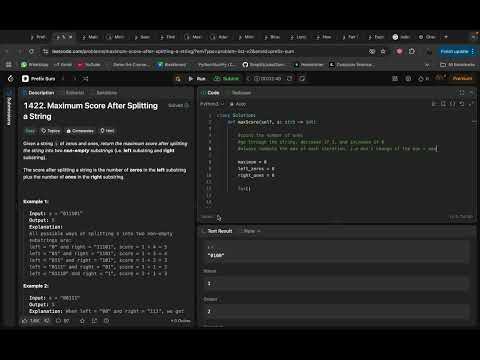Click the LeetCode logo icon

click(x=11, y=79)
